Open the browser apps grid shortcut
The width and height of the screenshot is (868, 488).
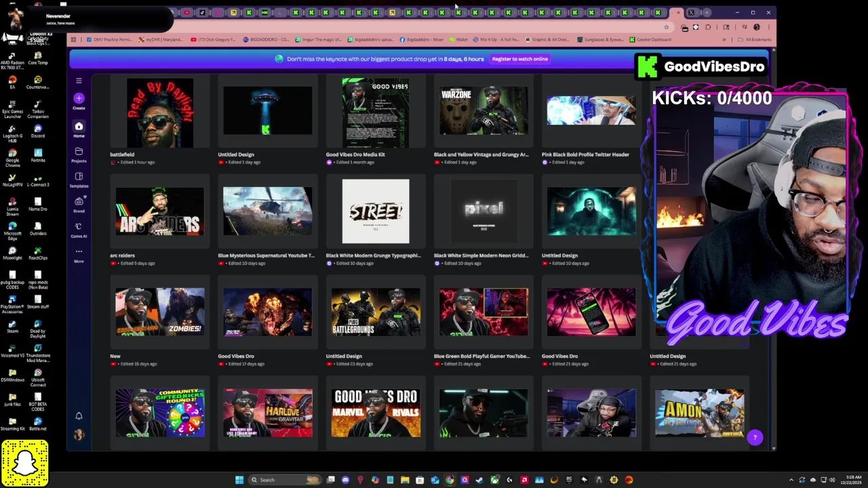click(x=75, y=39)
